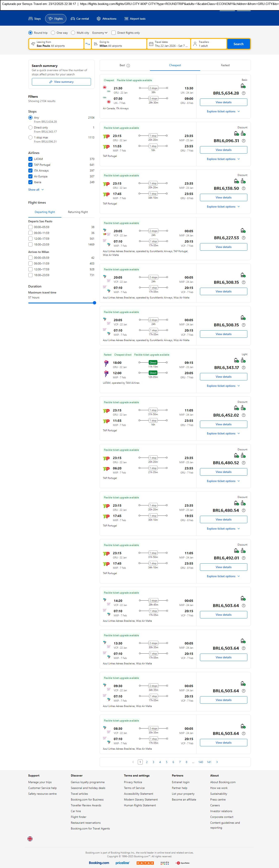The width and height of the screenshot is (279, 868).
Task: Expand ticket options for BRL6,096.31 flight
Action: pyautogui.click(x=223, y=159)
